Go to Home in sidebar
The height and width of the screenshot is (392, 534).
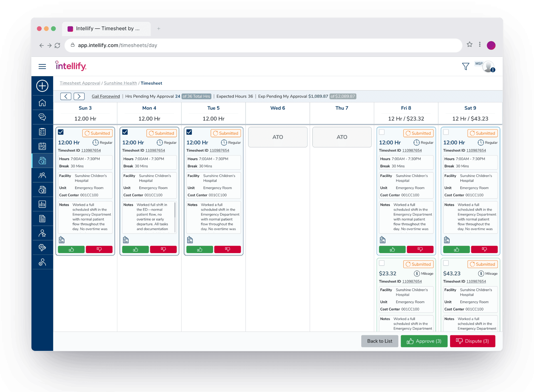click(42, 103)
